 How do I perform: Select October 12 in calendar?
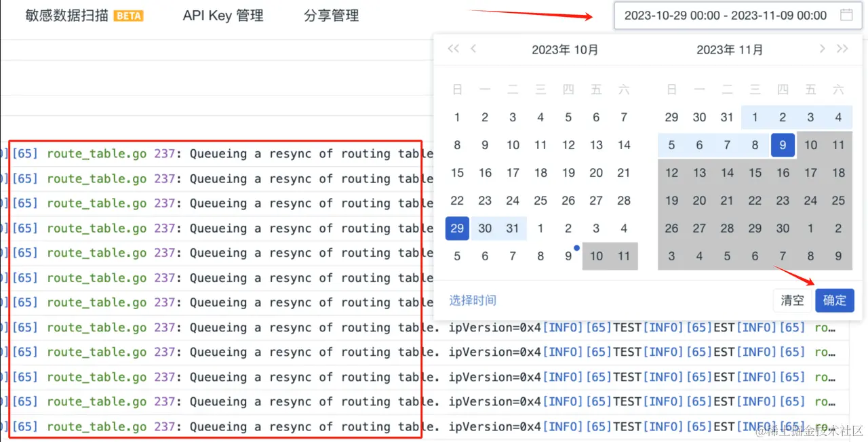568,145
